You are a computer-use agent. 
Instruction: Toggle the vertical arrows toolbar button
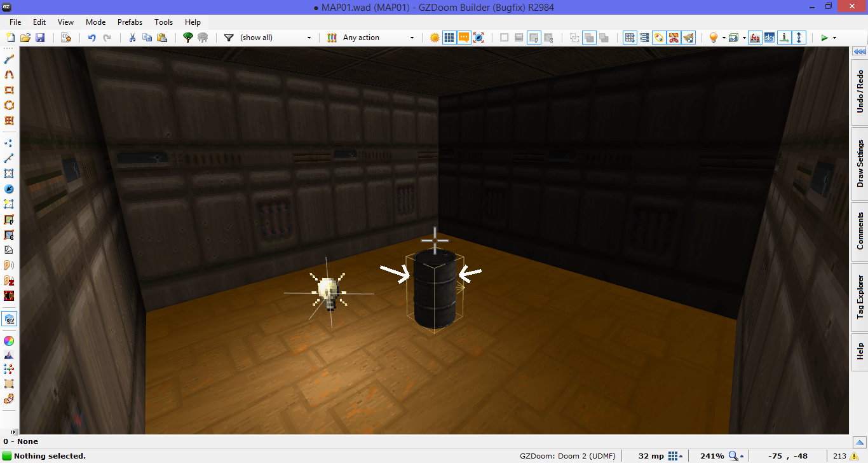pos(799,38)
